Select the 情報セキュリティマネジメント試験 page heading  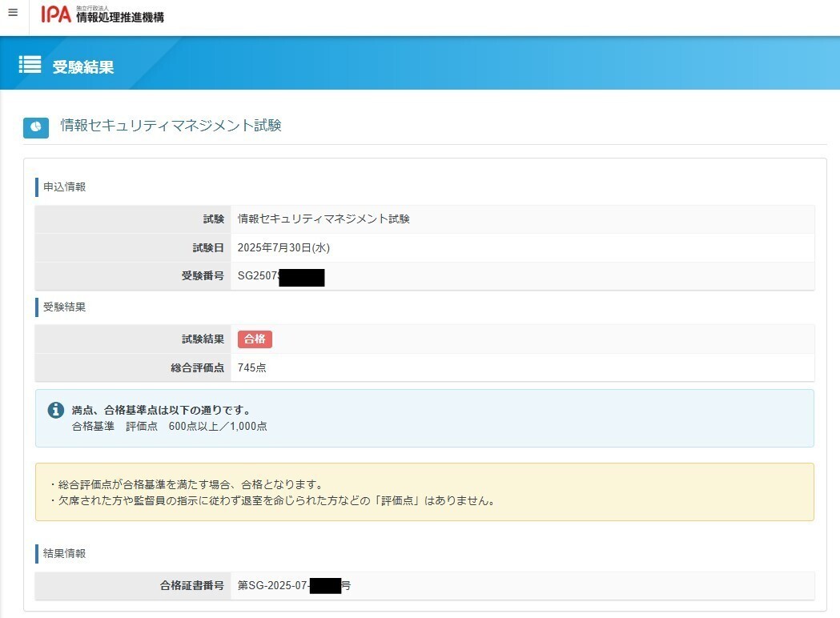171,126
